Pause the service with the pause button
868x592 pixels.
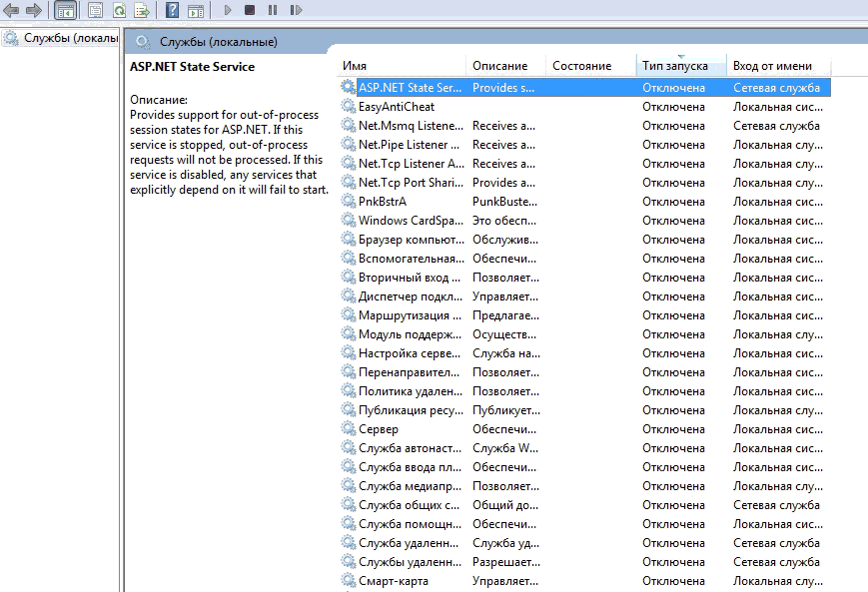[273, 10]
